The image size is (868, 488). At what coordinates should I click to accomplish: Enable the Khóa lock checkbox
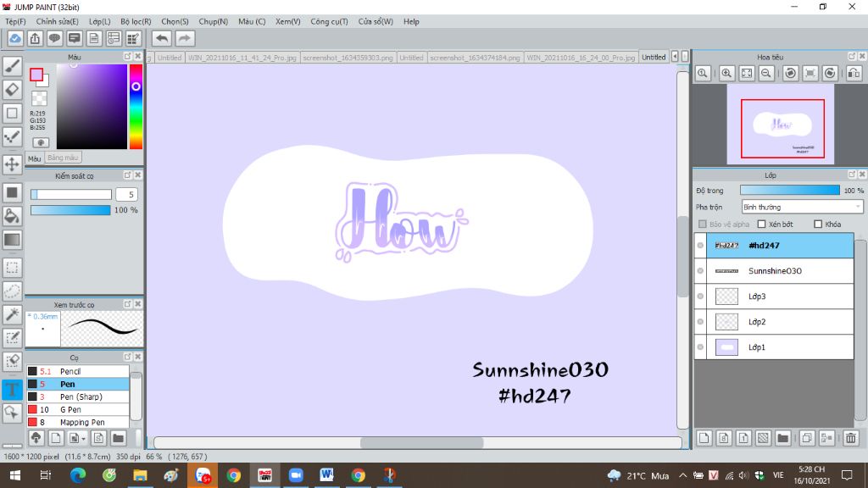click(x=818, y=224)
